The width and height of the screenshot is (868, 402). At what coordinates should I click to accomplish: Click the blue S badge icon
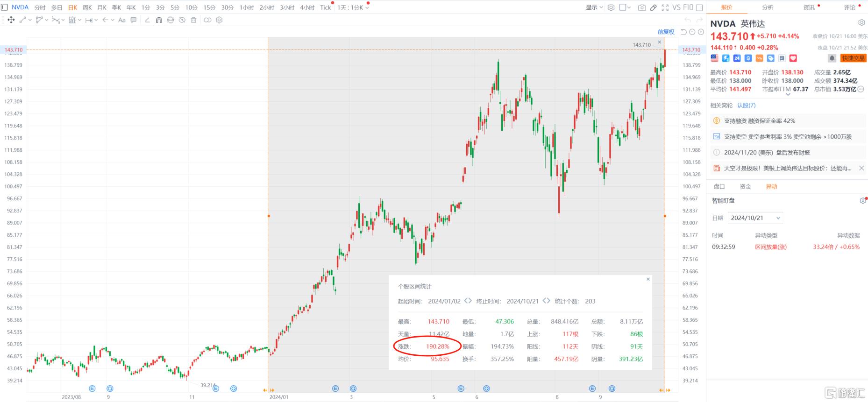pos(748,58)
